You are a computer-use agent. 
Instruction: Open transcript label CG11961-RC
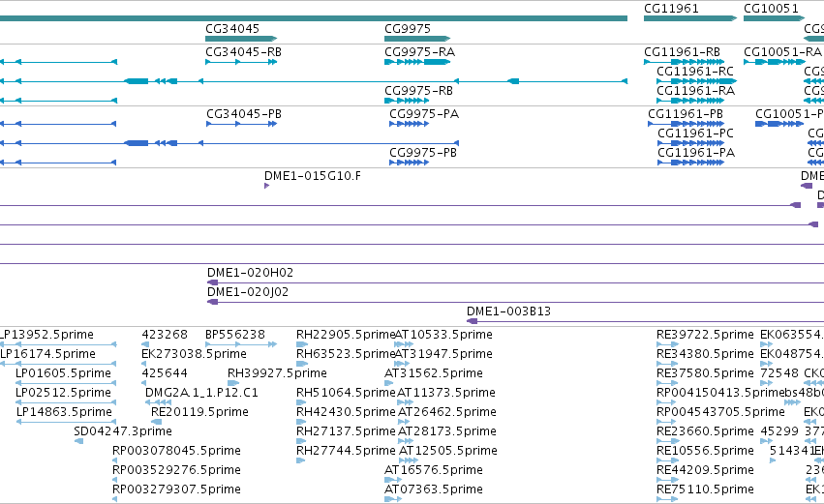[x=695, y=72]
